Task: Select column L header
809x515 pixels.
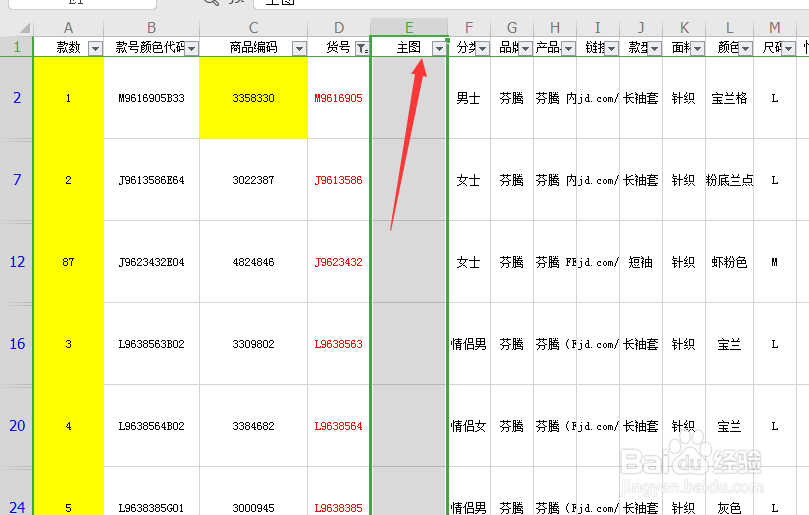Action: [730, 27]
